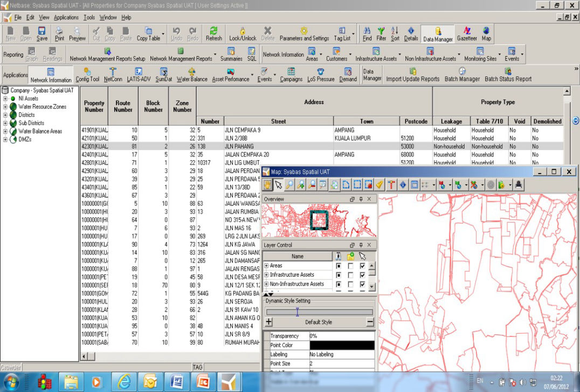
Task: Open the View menu
Action: 44,17
